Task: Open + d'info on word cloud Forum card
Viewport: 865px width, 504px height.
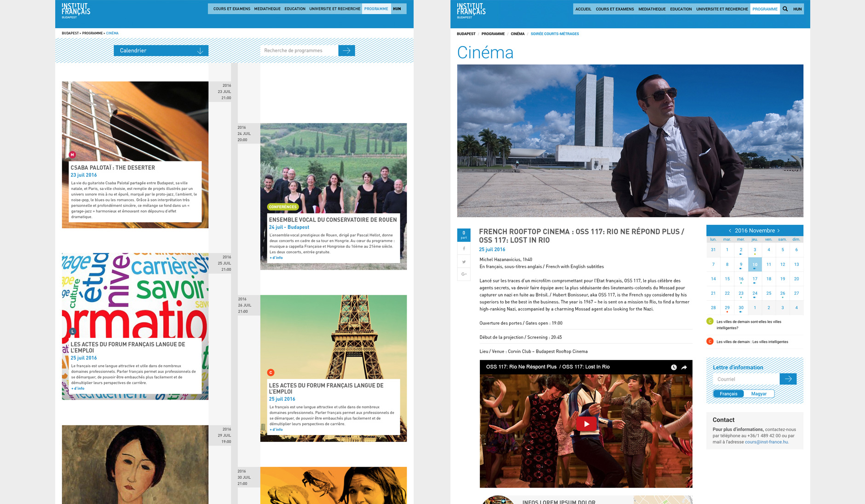Action: (x=78, y=388)
